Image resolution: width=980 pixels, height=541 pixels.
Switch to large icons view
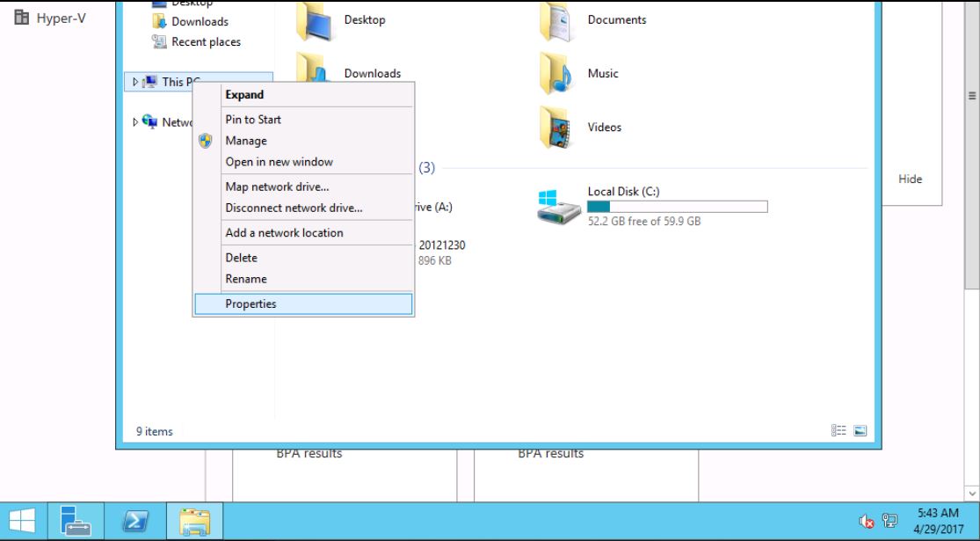coord(860,431)
